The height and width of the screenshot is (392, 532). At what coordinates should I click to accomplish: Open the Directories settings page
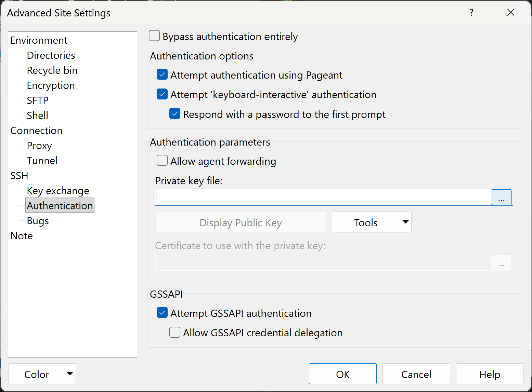click(x=51, y=55)
